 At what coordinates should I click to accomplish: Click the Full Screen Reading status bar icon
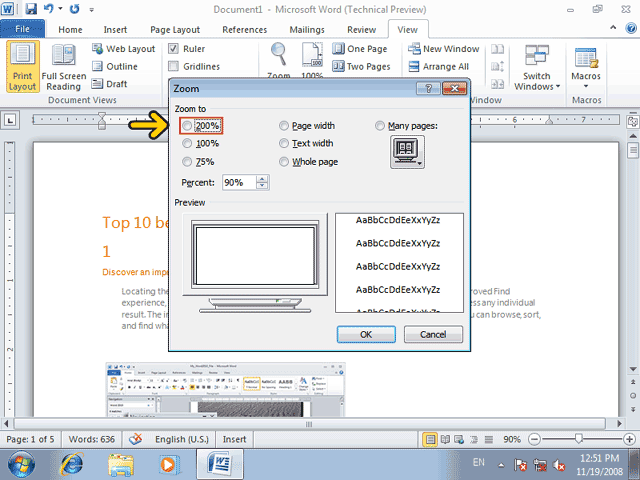pos(445,440)
